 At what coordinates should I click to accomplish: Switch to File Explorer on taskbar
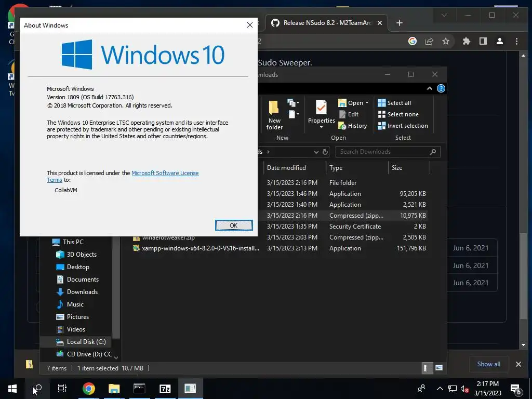(114, 389)
